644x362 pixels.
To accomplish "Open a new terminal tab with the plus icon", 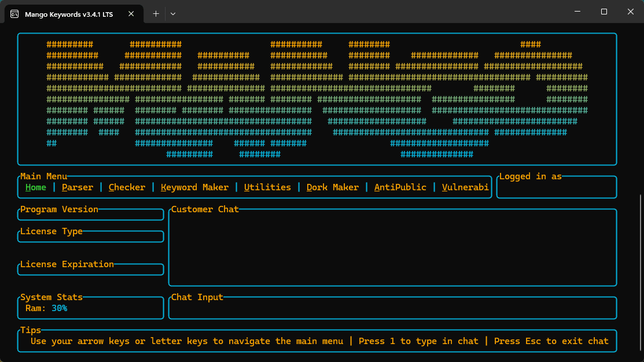I will click(x=155, y=14).
